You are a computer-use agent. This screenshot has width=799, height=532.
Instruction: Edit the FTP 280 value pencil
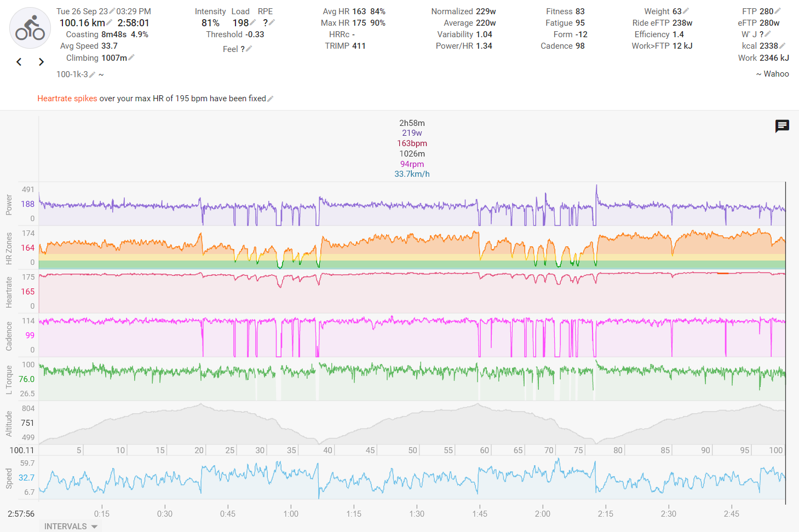coord(778,11)
